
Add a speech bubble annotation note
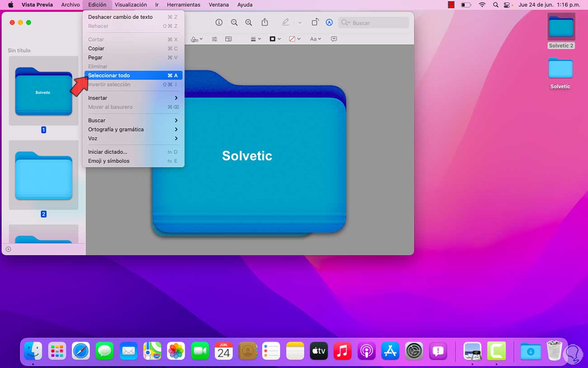point(334,39)
